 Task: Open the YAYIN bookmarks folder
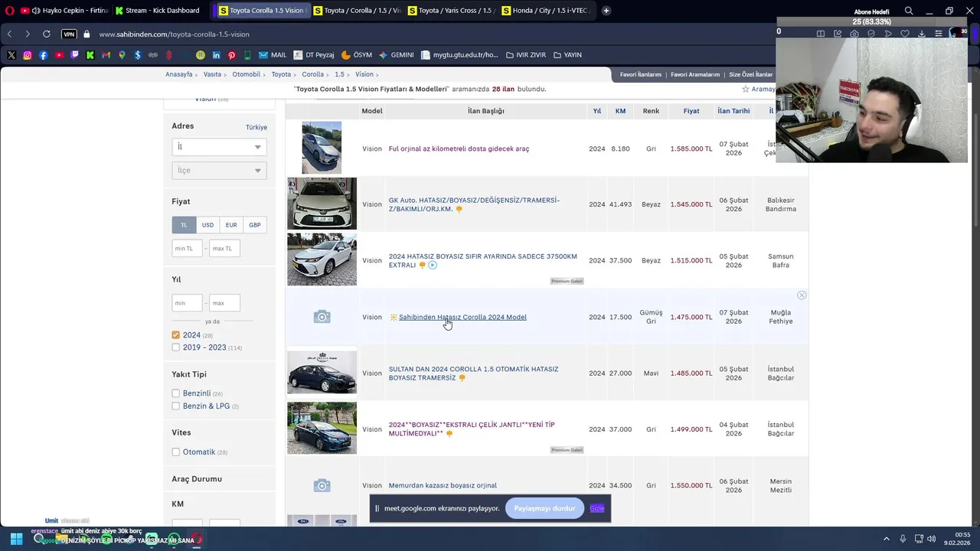click(x=567, y=55)
